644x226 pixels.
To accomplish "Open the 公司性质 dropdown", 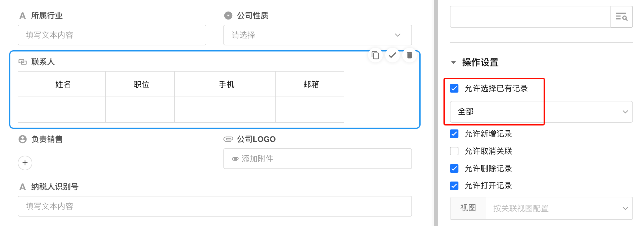I will pyautogui.click(x=317, y=35).
